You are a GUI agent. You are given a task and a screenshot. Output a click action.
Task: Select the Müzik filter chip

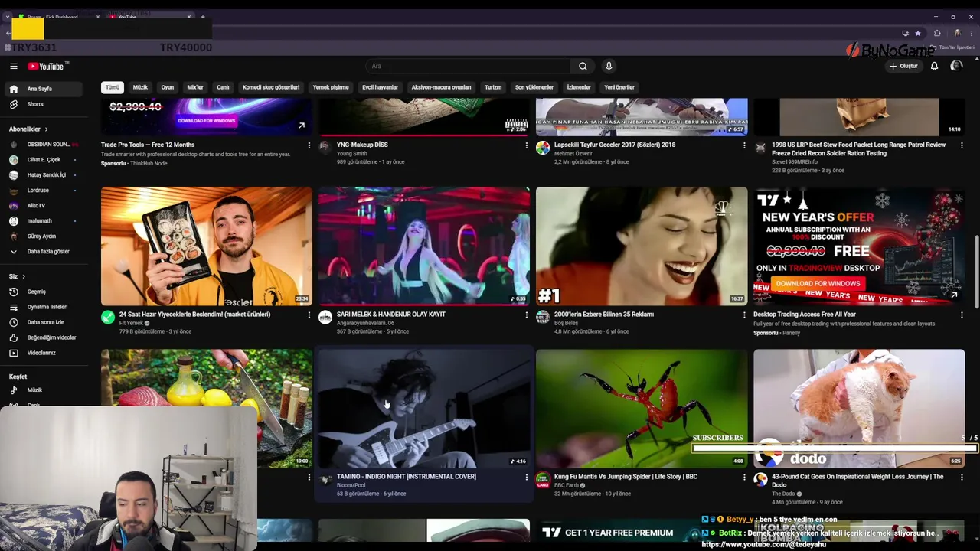click(140, 87)
